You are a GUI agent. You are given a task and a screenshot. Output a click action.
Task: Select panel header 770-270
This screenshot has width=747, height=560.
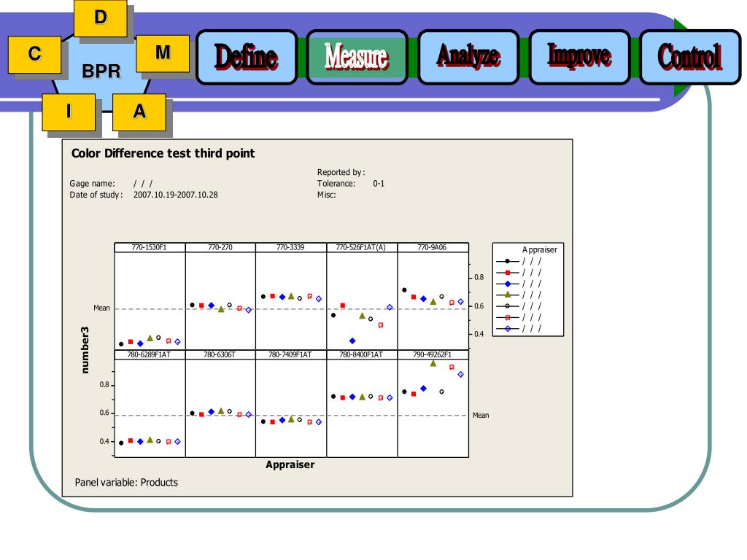point(220,248)
